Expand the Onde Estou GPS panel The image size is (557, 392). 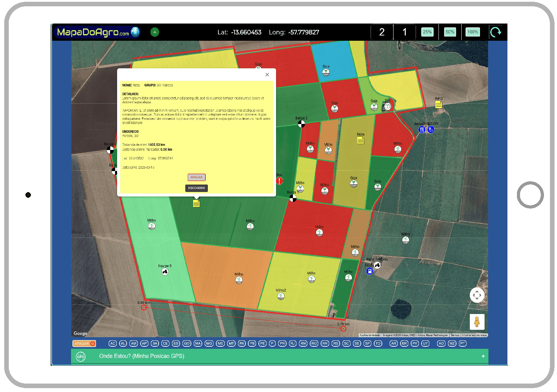pyautogui.click(x=483, y=356)
